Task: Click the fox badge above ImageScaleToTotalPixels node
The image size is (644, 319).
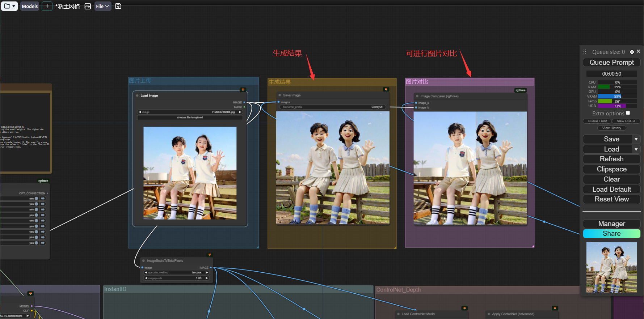Action: pyautogui.click(x=209, y=255)
